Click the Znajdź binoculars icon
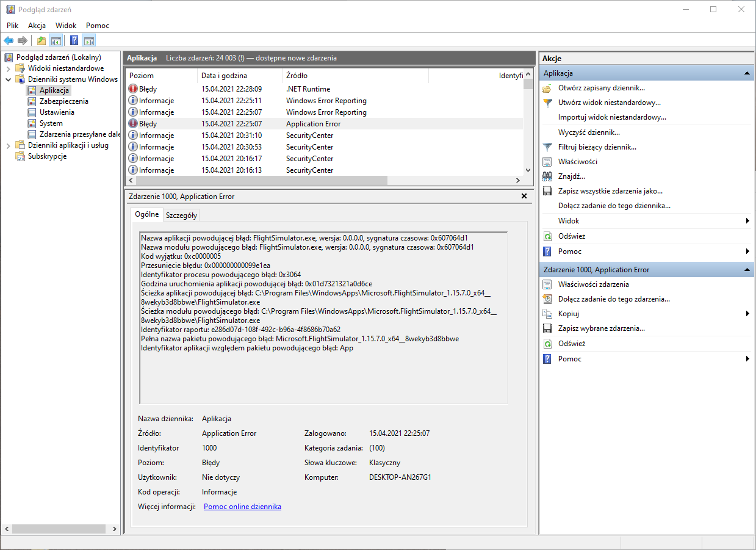The height and width of the screenshot is (550, 756). [x=547, y=176]
